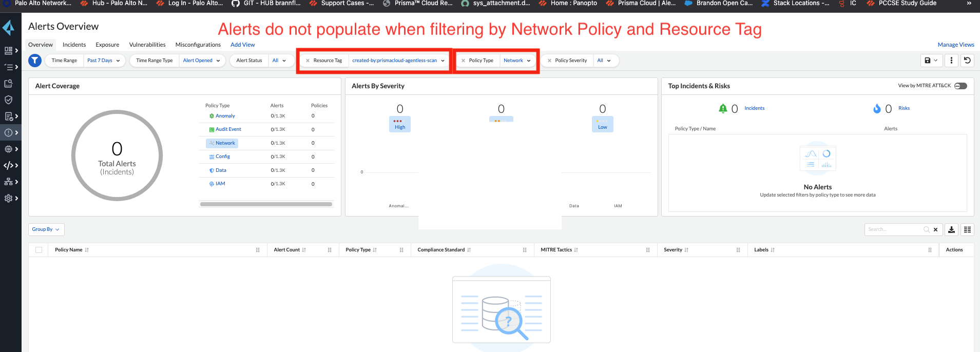
Task: Grab the MITRE Tactics column handle
Action: [648, 250]
